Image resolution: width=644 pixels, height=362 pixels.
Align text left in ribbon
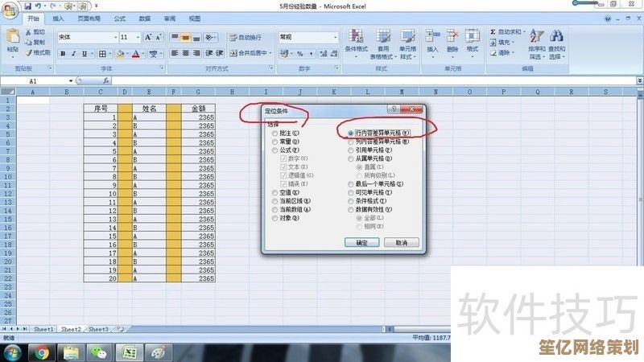[x=175, y=53]
